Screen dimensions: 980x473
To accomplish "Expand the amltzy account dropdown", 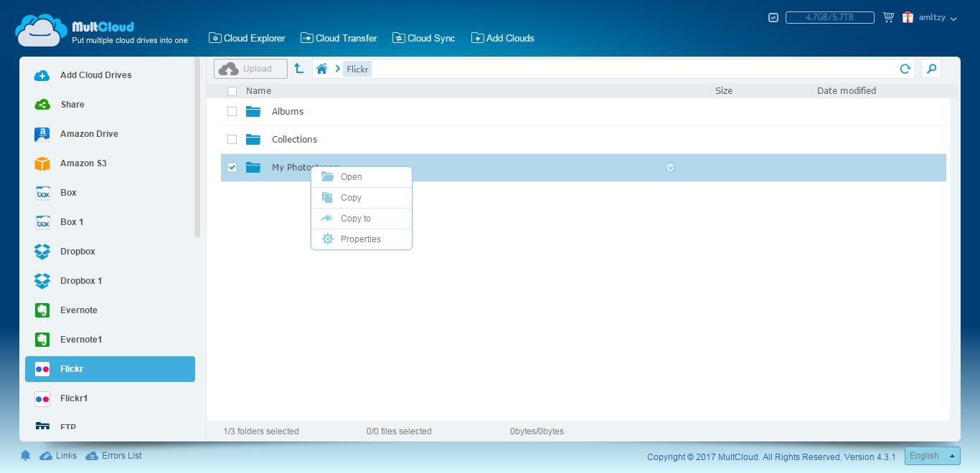I will [x=938, y=17].
